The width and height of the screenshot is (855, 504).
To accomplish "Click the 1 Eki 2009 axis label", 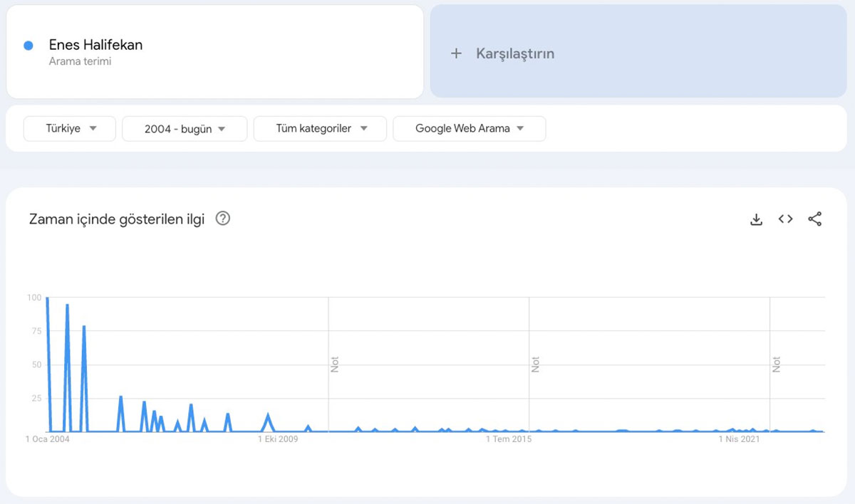I will [278, 439].
